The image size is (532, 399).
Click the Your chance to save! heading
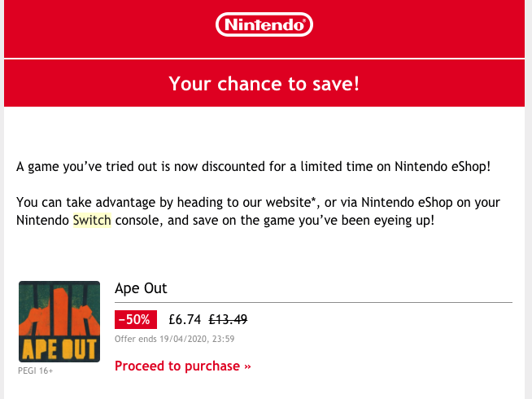coord(264,84)
